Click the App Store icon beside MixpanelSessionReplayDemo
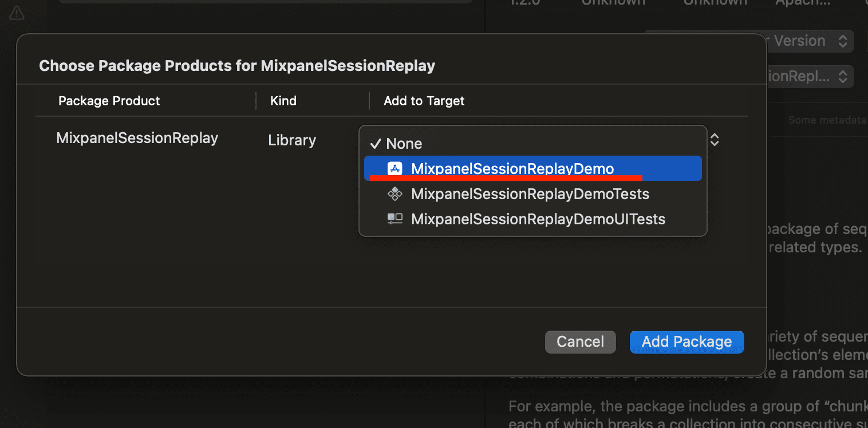The width and height of the screenshot is (868, 428). (x=395, y=168)
